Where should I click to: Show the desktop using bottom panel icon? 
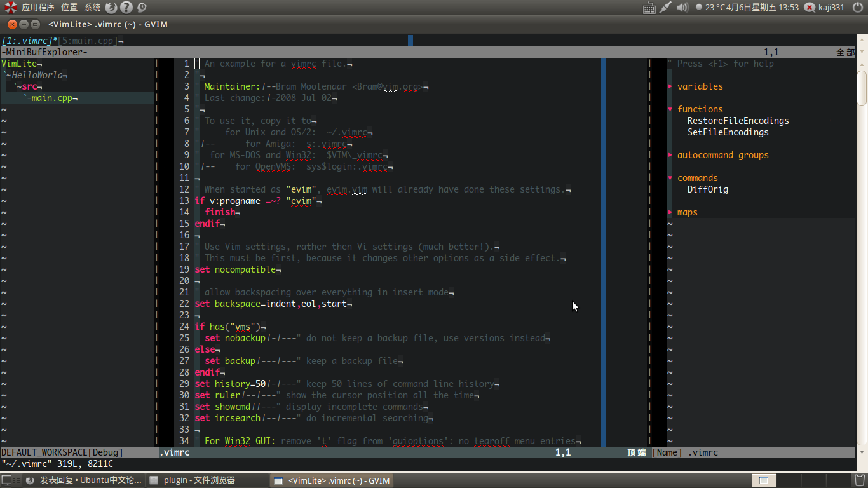pos(6,480)
